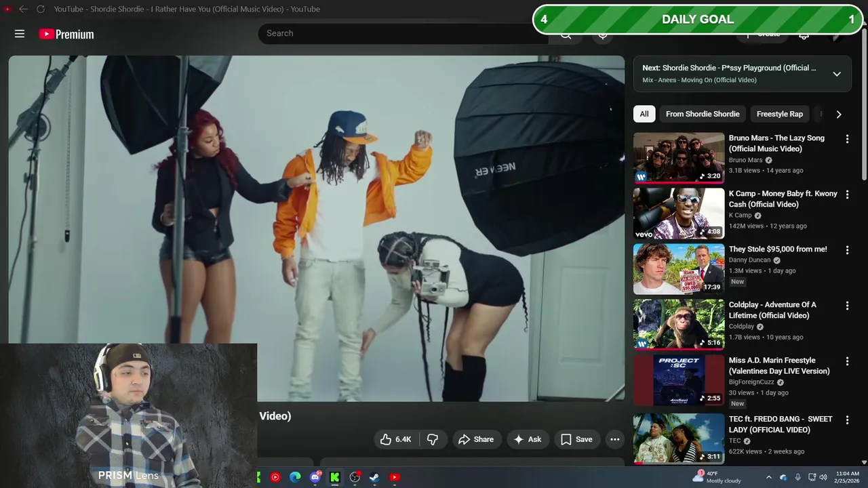Screen dimensions: 868x488
Task: Select the From Shordie Shordie chip
Action: pyautogui.click(x=703, y=114)
